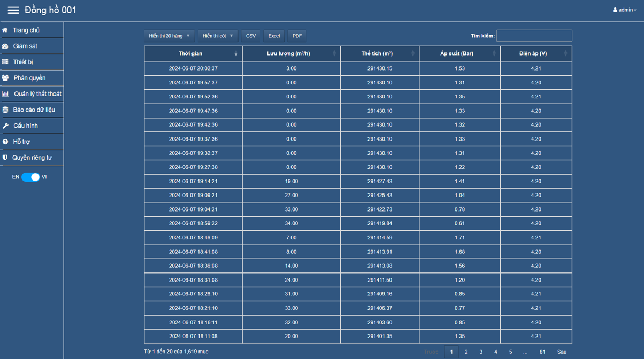Open the Quyền riêng tư menu item

point(32,158)
